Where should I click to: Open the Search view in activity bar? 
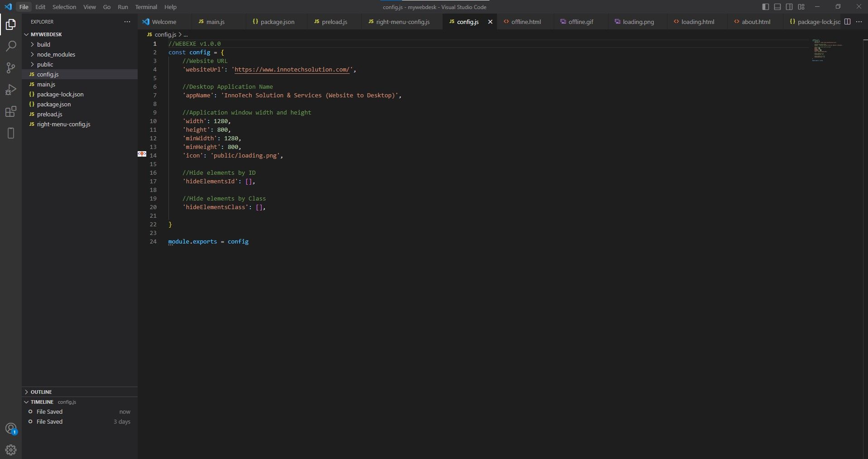point(11,46)
